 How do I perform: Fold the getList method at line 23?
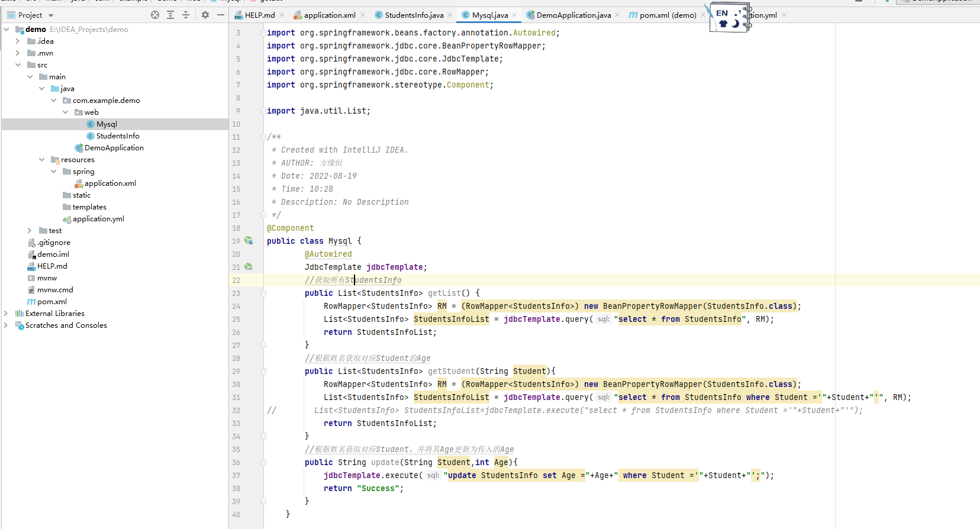point(263,293)
